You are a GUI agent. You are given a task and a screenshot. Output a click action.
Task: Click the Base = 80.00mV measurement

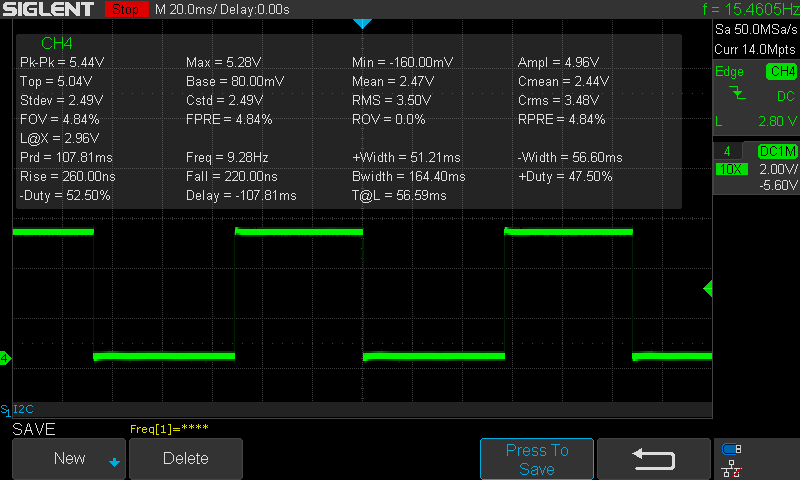[x=235, y=81]
